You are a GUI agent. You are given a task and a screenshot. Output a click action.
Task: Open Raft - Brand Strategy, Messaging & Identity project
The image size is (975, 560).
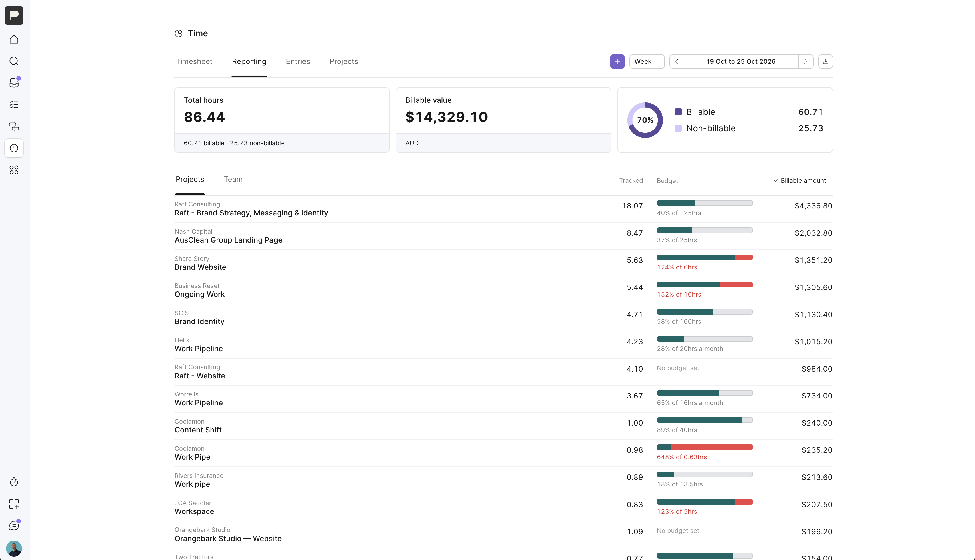click(251, 213)
